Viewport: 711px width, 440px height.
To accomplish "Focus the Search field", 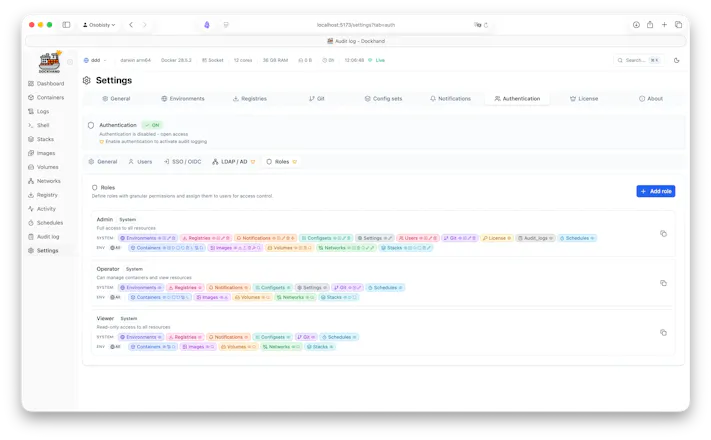I will 639,60.
